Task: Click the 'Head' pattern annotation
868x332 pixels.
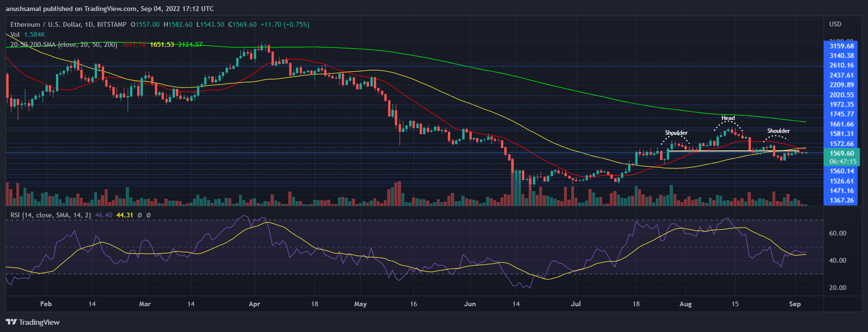Action: point(728,118)
